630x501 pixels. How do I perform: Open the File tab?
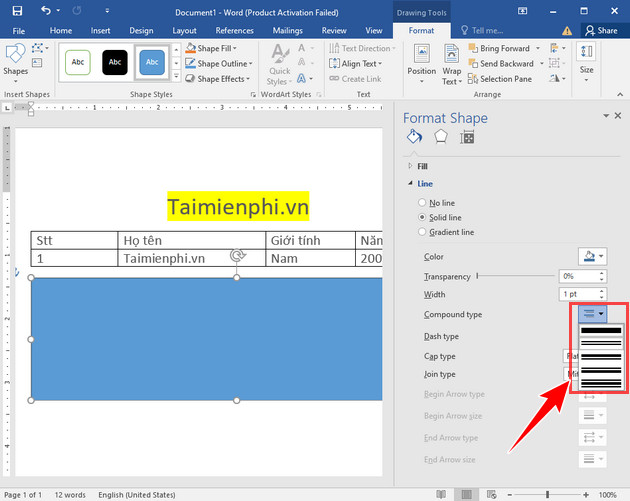point(18,31)
